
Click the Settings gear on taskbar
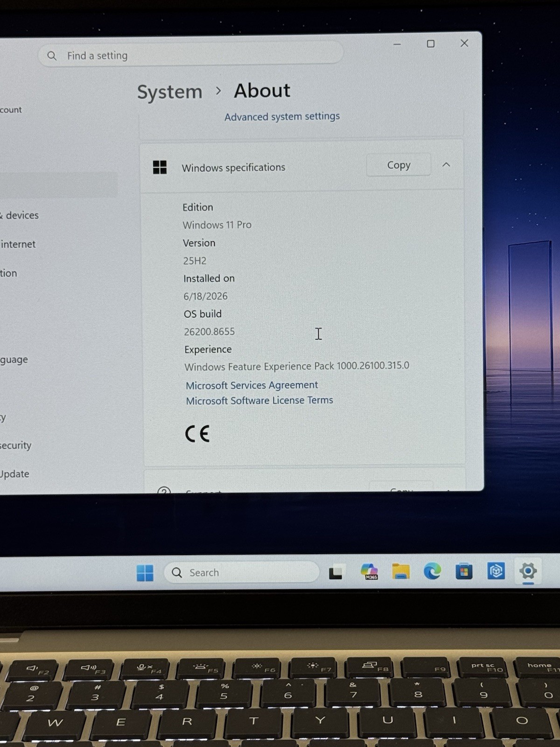[x=528, y=571]
